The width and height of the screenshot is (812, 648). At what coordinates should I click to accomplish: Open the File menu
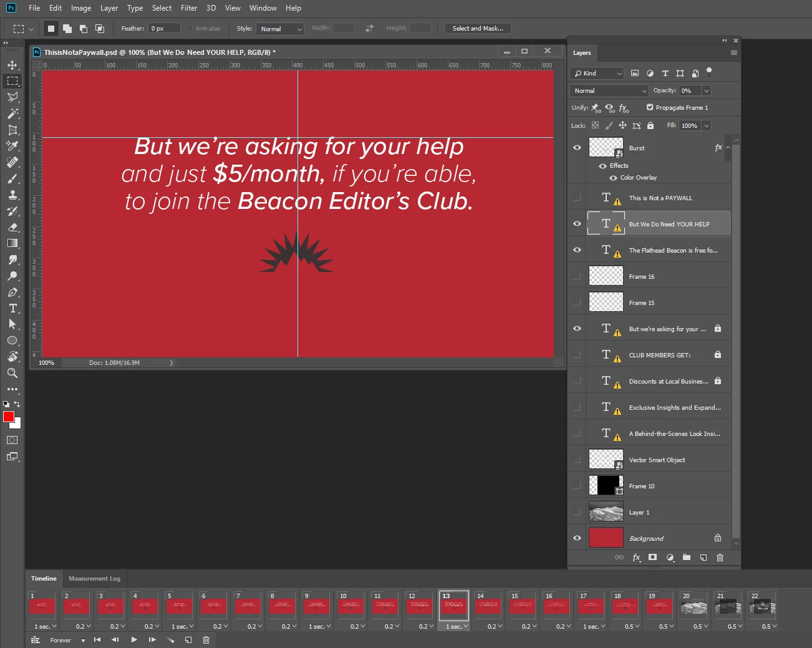click(x=34, y=8)
